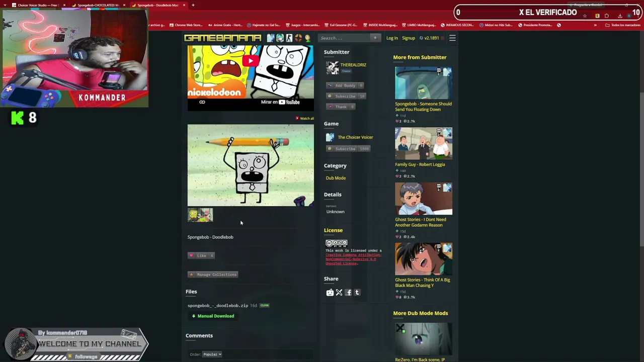The height and width of the screenshot is (362, 644).
Task: Open The Choicer Voicer game icon
Action: coord(330,137)
